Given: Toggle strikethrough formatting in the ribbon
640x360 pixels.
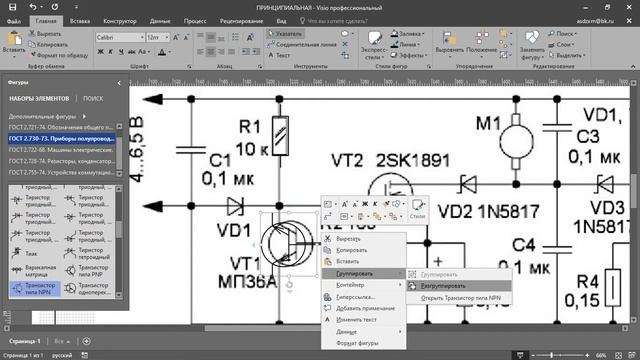Looking at the screenshot, I should [x=131, y=52].
